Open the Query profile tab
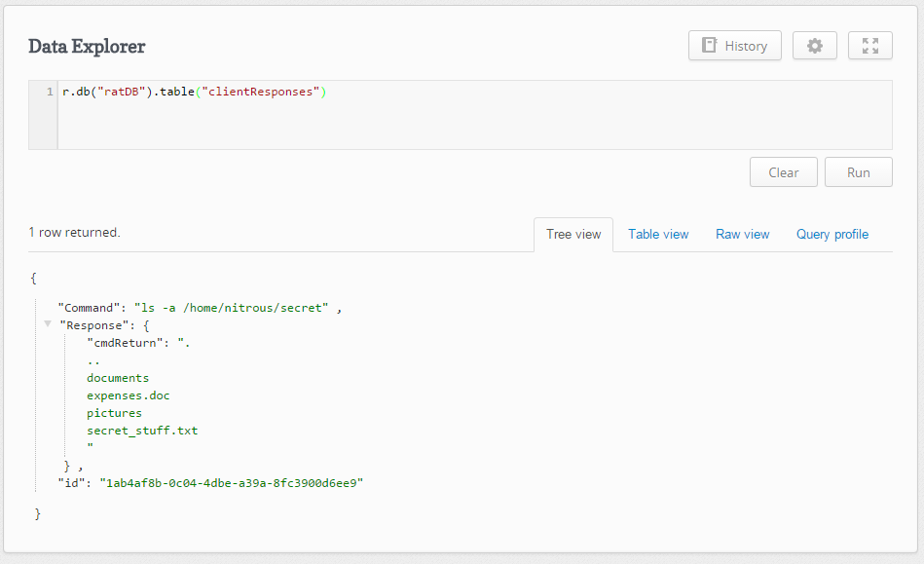 pos(832,234)
